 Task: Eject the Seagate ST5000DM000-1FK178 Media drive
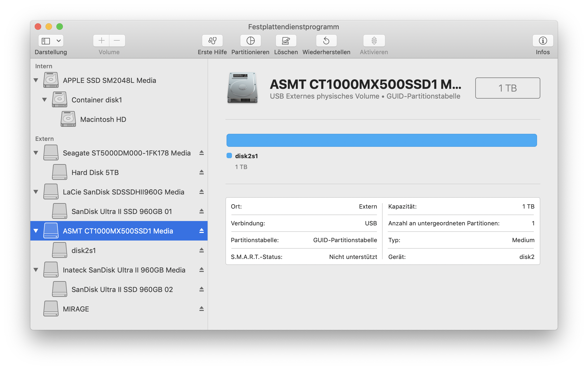pos(201,153)
